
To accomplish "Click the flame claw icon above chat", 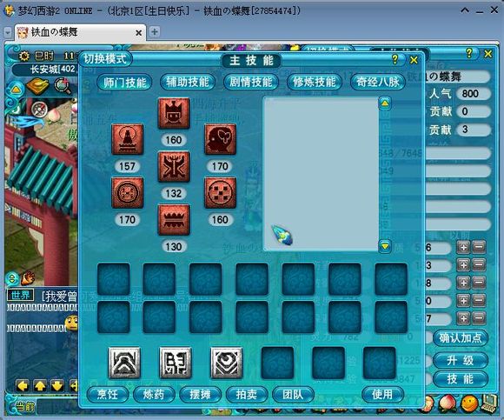I will pyautogui.click(x=29, y=278).
